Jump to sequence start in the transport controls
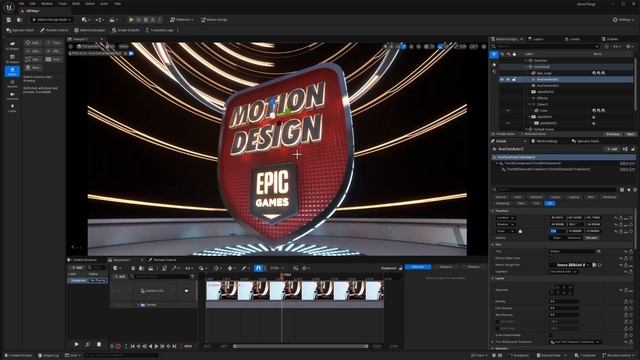 [132, 346]
